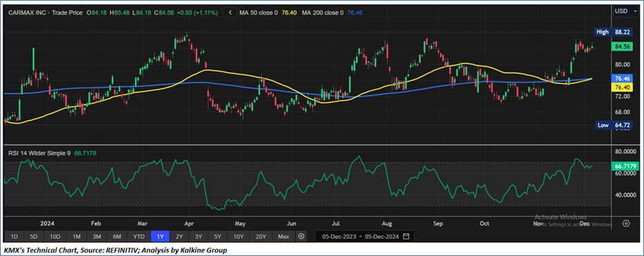Click the 2024 time axis label
The height and width of the screenshot is (256, 644).
pyautogui.click(x=47, y=224)
